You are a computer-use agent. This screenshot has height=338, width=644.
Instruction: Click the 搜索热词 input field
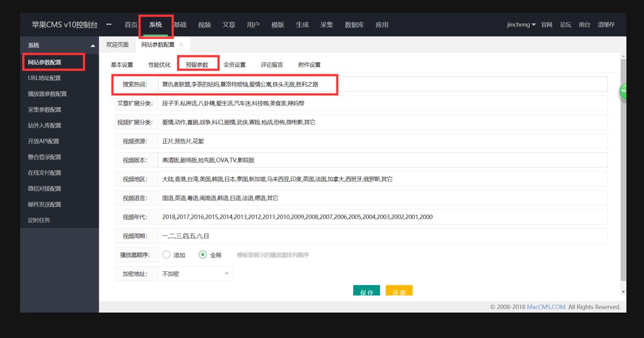pyautogui.click(x=381, y=84)
